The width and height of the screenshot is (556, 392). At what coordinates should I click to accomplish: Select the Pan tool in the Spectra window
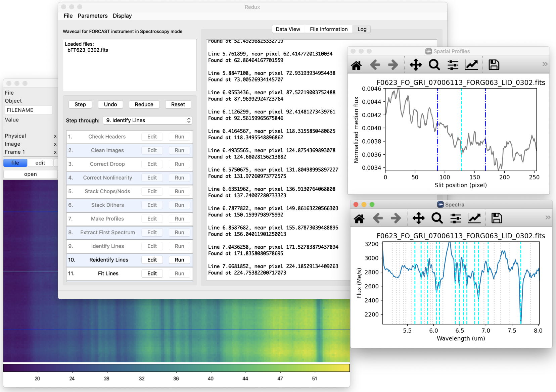[418, 218]
